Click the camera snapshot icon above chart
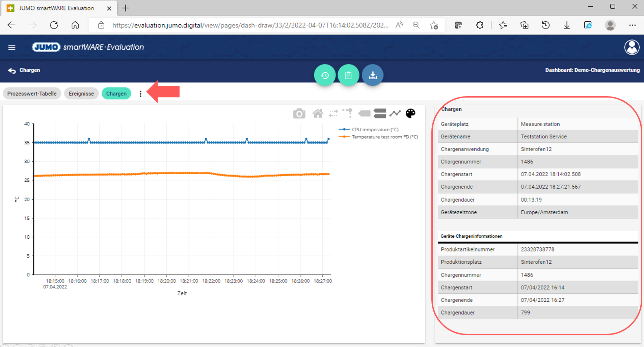 [299, 114]
